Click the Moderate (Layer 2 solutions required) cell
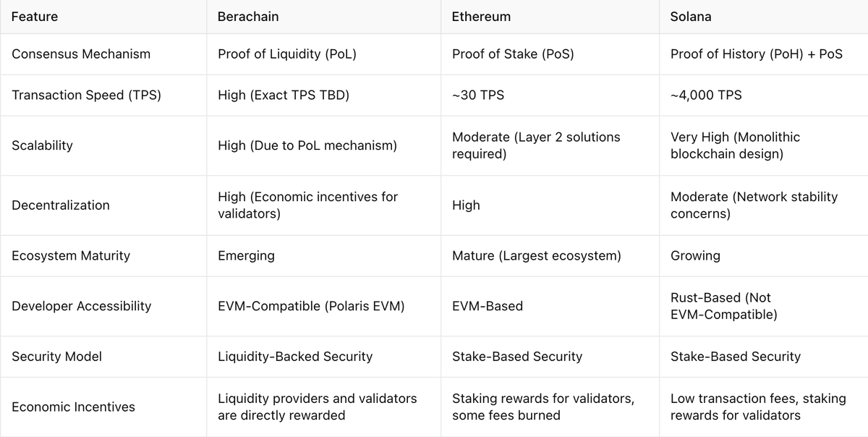868x437 pixels. (536, 145)
